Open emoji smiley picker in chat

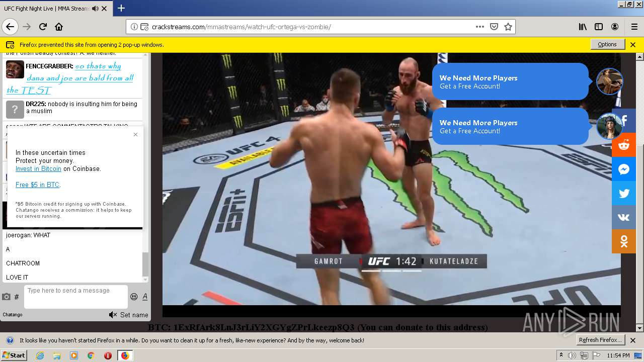pos(134,297)
